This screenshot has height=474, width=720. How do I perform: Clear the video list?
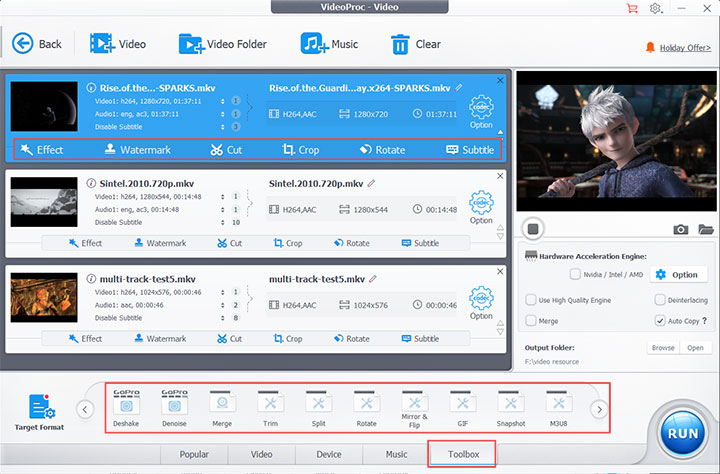tap(416, 44)
